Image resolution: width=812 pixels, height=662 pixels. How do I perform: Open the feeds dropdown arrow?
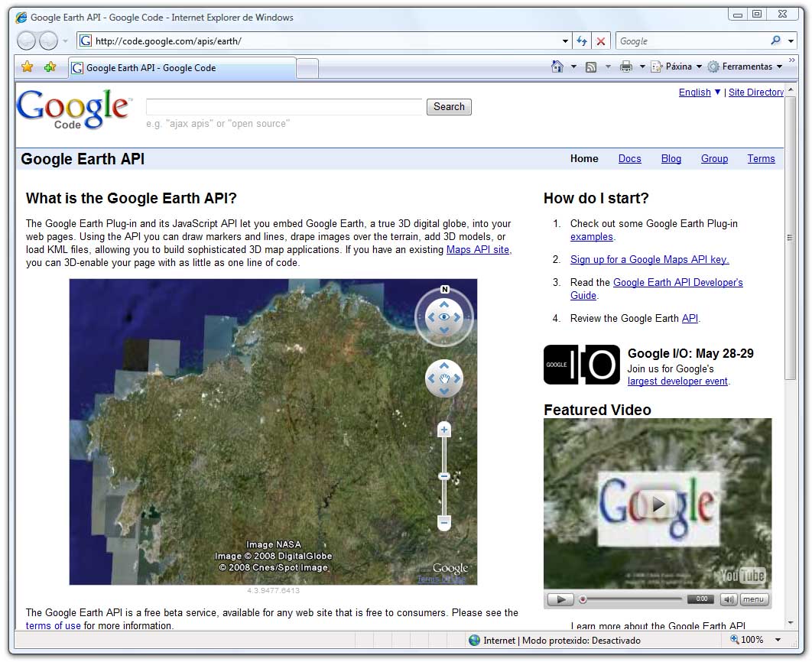click(608, 67)
